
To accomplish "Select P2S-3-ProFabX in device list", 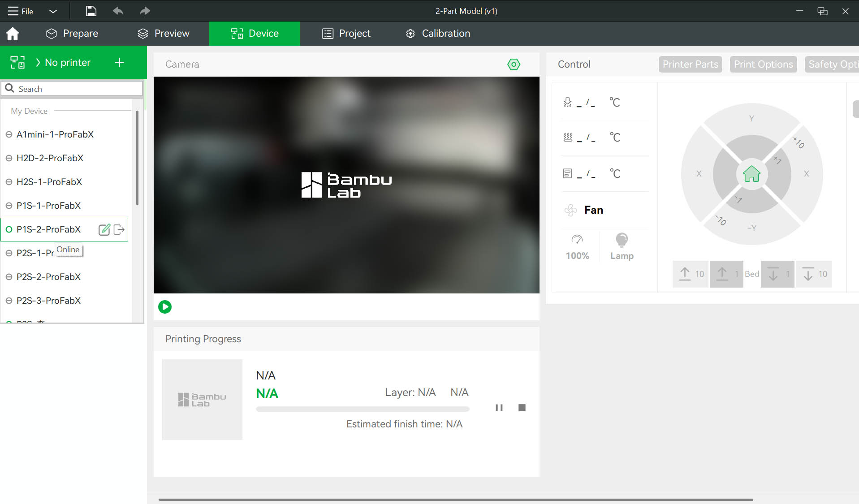I will (x=65, y=301).
